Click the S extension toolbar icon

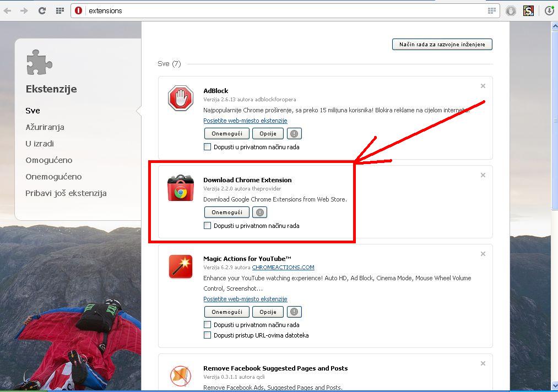coord(528,11)
